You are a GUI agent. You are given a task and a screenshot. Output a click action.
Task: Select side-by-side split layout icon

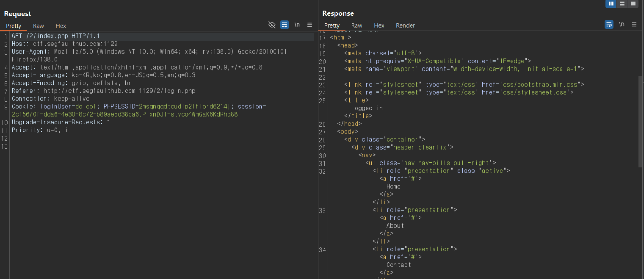click(x=611, y=4)
